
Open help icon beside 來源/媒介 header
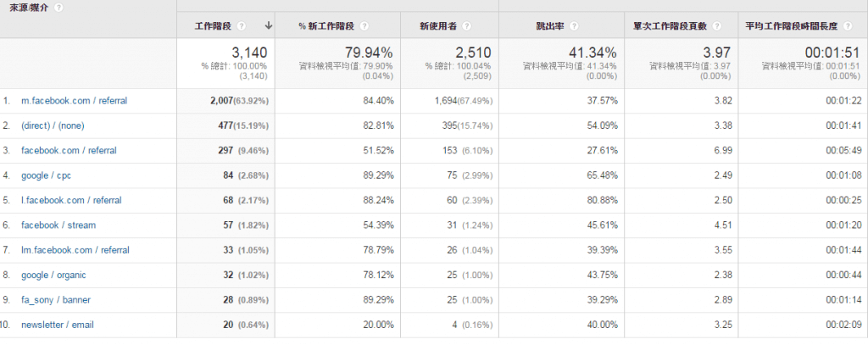pyautogui.click(x=58, y=8)
